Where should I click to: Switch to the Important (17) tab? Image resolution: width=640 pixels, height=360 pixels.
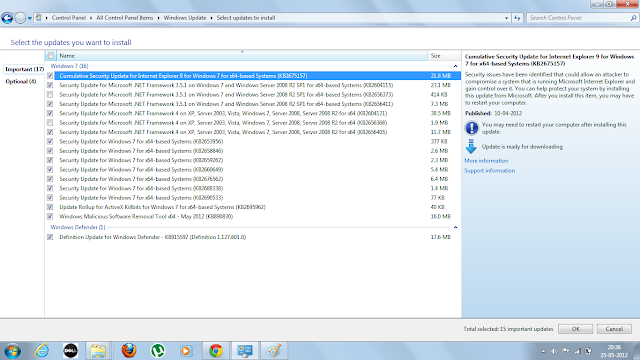tap(24, 69)
